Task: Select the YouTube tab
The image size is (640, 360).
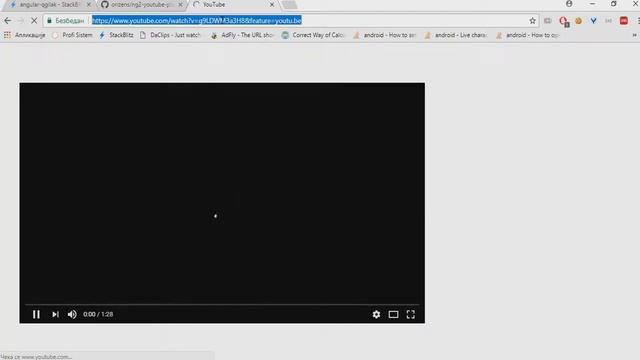Action: [x=233, y=4]
